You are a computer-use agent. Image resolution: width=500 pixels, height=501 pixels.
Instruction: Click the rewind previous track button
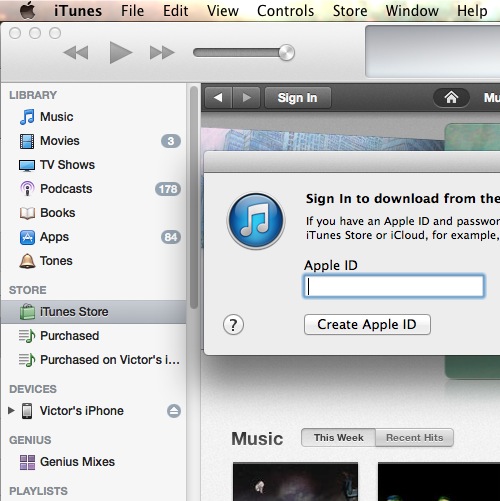click(x=76, y=53)
